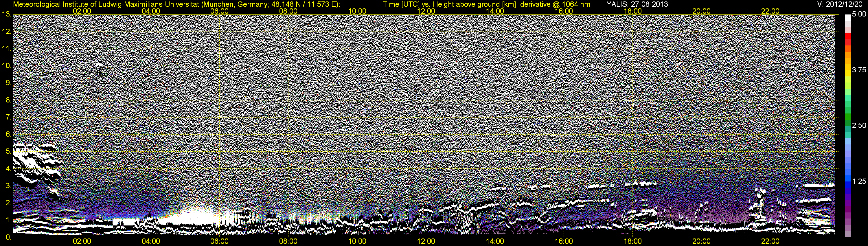Pick the 11 km height axis label
This screenshot has height=246, width=868.
[6, 49]
